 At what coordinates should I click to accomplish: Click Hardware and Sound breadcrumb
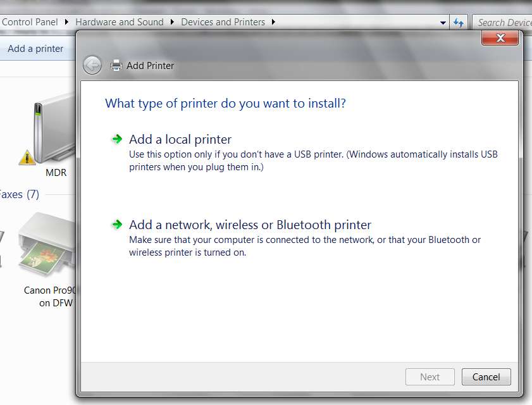120,22
